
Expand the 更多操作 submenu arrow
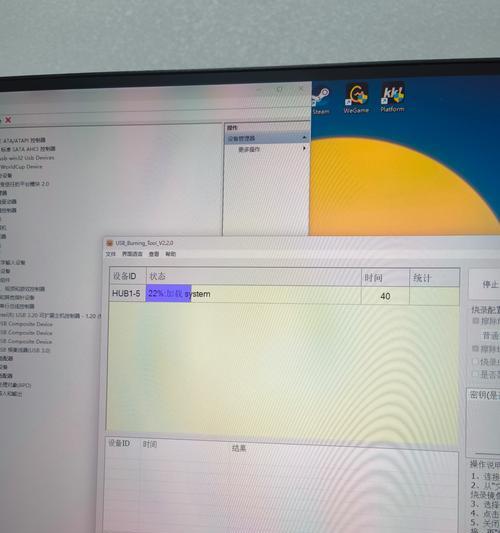click(x=304, y=148)
